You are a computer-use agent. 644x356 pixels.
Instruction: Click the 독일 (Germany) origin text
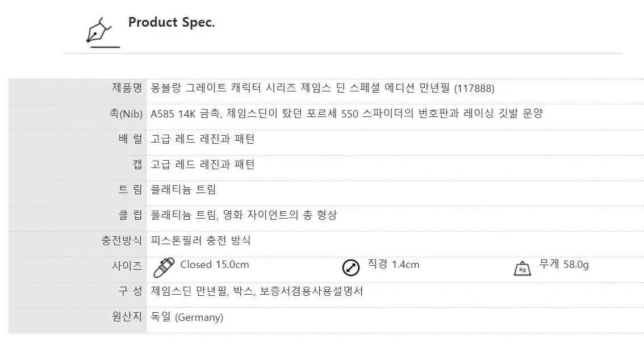[187, 317]
